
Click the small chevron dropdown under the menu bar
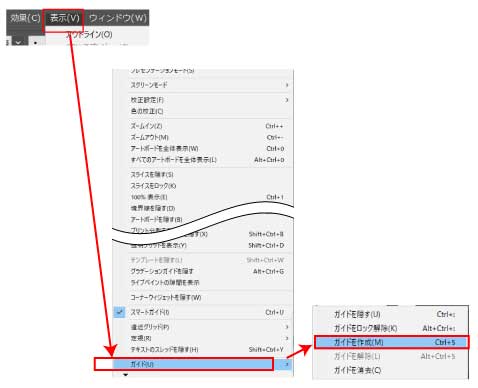tap(18, 43)
